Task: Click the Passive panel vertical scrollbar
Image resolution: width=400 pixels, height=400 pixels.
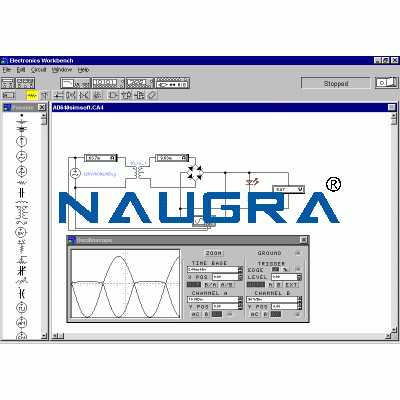Action: pyautogui.click(x=44, y=226)
